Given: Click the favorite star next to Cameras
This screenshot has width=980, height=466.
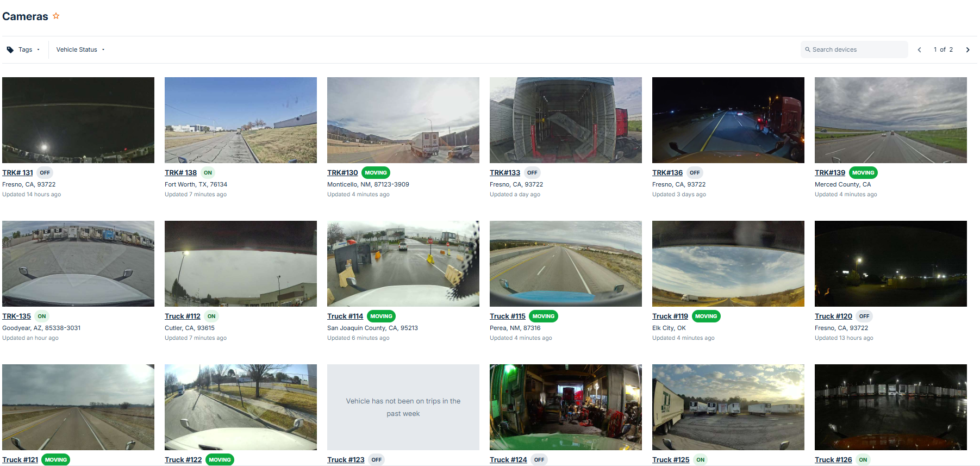Looking at the screenshot, I should pyautogui.click(x=56, y=16).
